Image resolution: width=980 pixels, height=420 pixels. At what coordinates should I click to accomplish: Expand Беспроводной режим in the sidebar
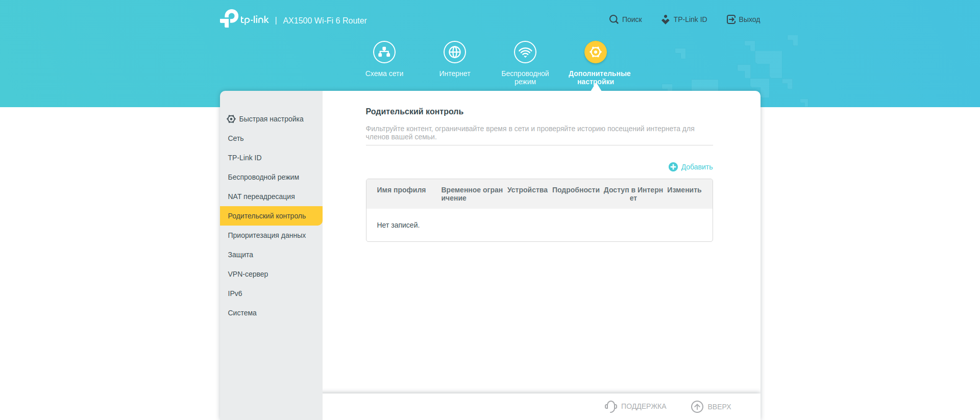(x=263, y=177)
